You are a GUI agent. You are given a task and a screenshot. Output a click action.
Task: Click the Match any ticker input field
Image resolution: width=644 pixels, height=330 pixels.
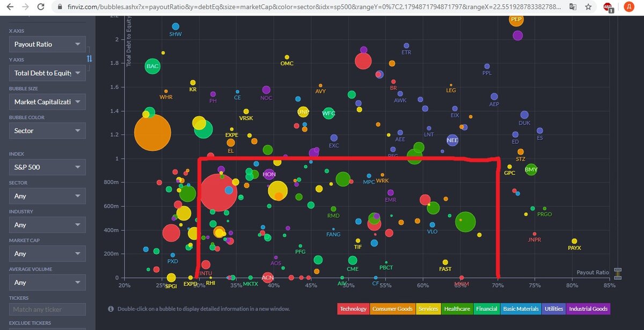pyautogui.click(x=47, y=309)
